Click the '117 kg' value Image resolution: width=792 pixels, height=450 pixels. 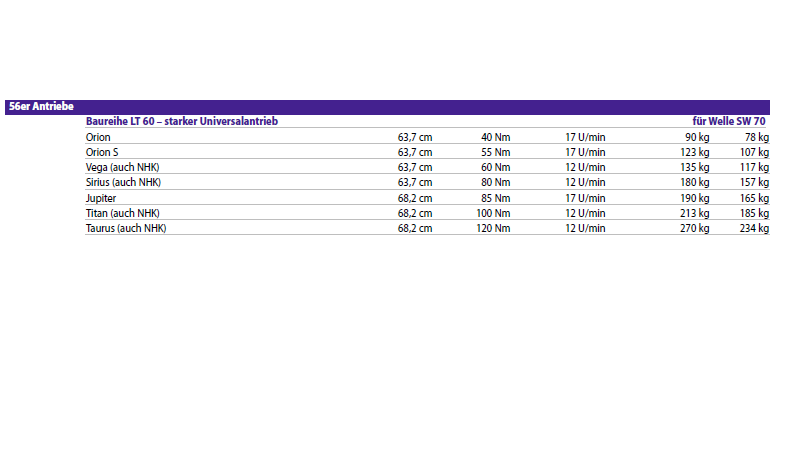point(755,168)
